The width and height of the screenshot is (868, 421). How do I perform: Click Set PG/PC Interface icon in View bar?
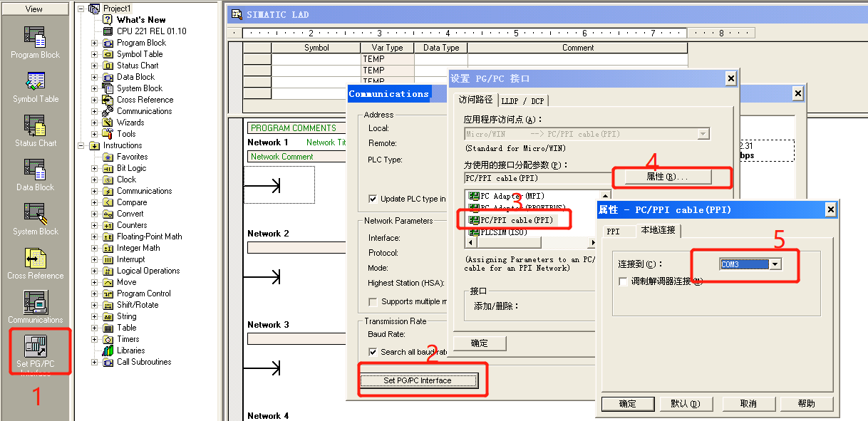coord(35,346)
